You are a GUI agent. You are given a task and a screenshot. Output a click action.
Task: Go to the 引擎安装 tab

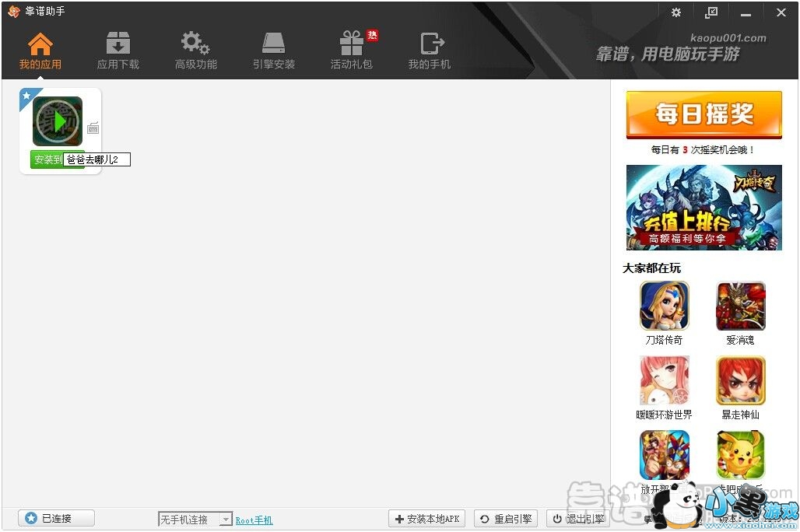(274, 51)
